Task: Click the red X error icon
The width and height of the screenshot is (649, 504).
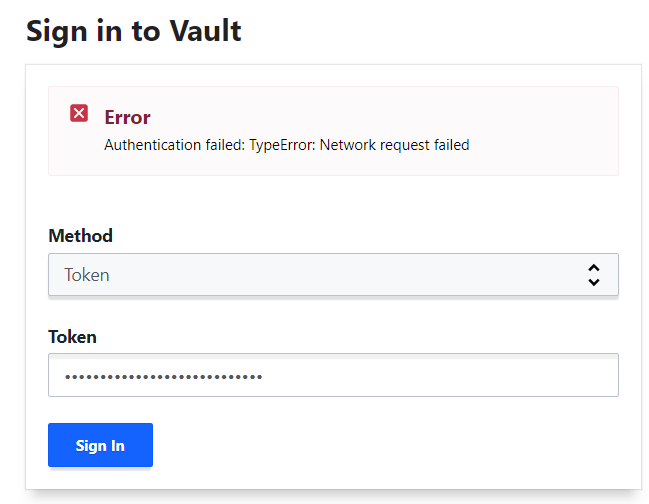Action: click(x=79, y=113)
